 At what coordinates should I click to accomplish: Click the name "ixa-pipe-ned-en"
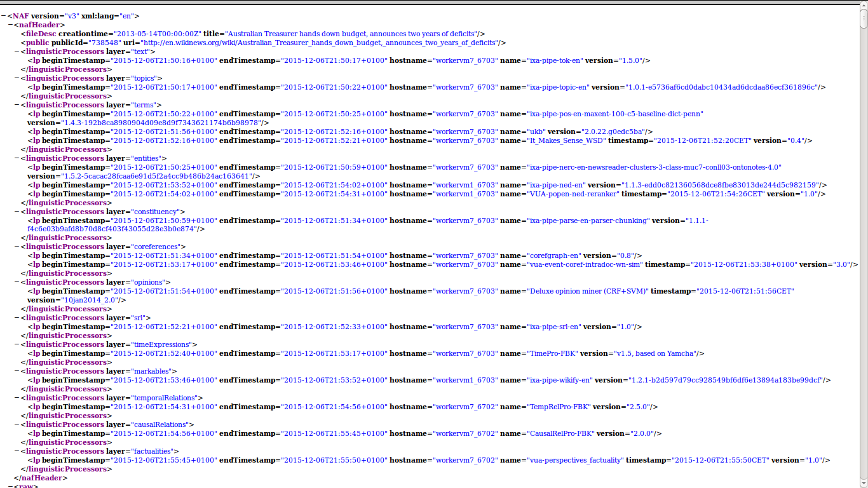[x=555, y=185]
